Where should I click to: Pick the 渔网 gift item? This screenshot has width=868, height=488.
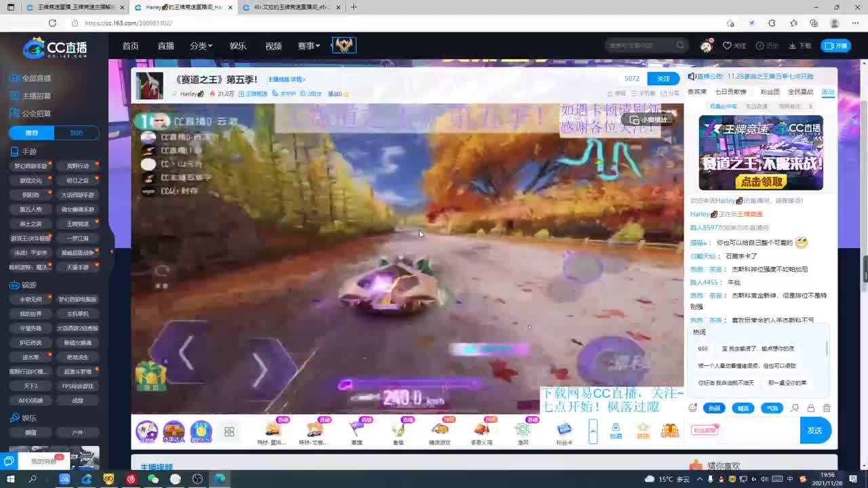coord(523,429)
